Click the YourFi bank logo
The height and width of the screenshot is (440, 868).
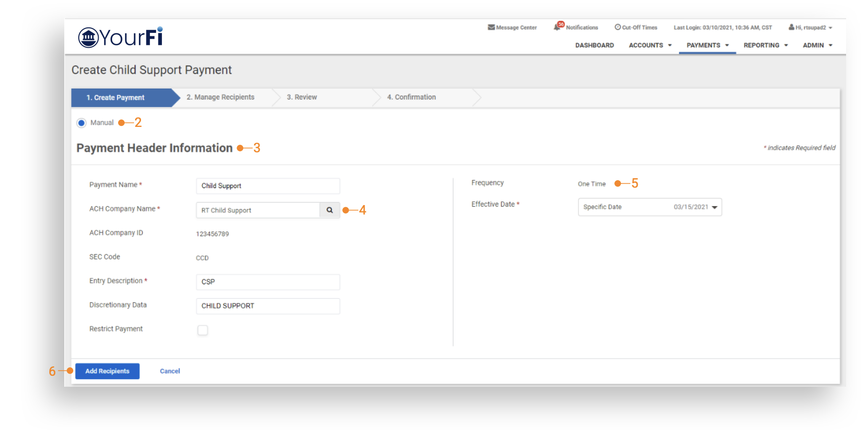pos(120,37)
